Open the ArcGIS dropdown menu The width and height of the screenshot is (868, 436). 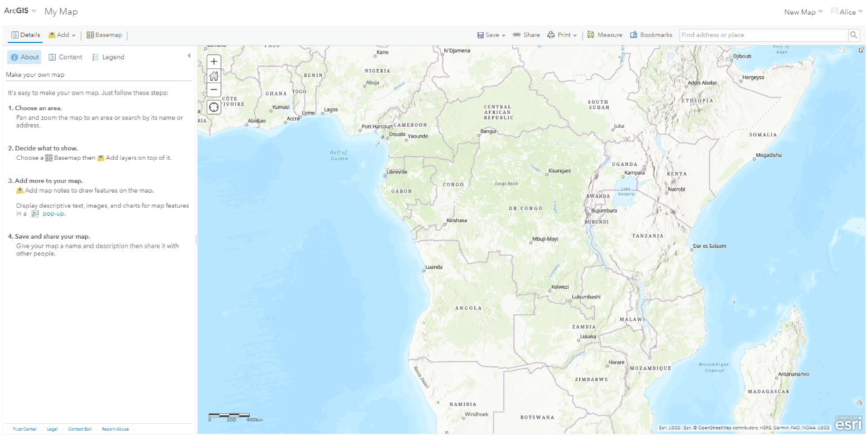tap(20, 11)
